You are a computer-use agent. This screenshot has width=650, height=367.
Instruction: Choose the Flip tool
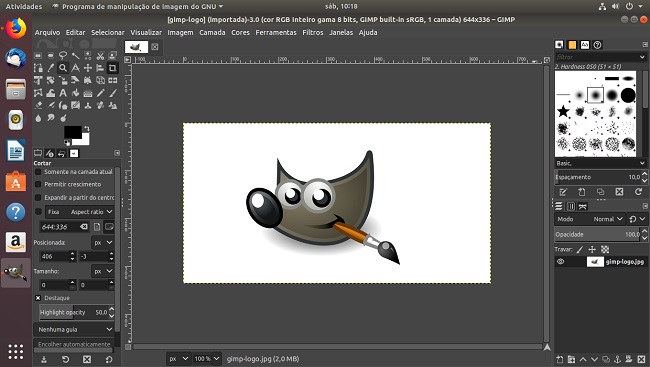coord(113,80)
